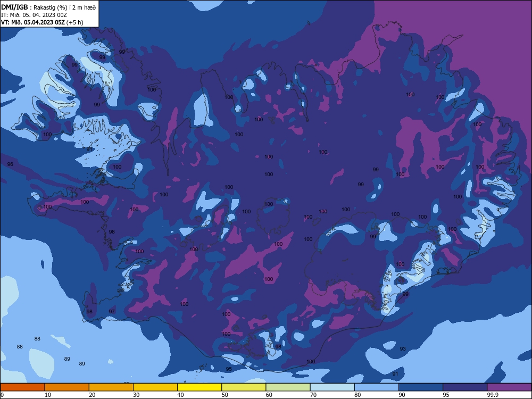The width and height of the screenshot is (532, 399).
Task: Choose the pale blue 70–80 legend swatch
Action: 332,387
